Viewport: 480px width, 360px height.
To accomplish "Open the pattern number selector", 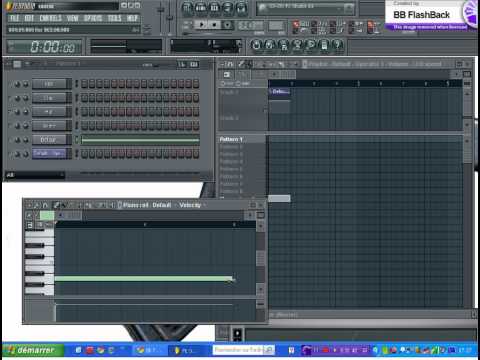I will 276,25.
